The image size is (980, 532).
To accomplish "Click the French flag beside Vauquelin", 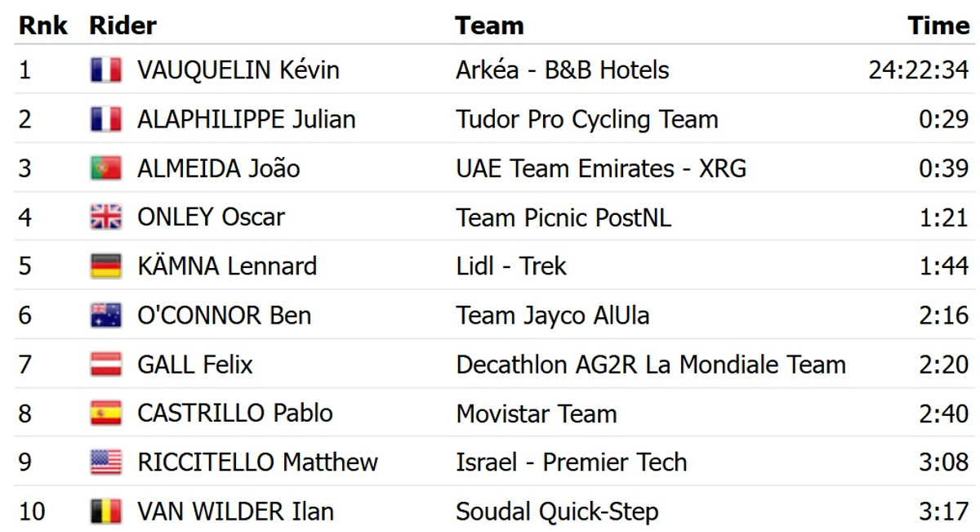I will click(106, 70).
